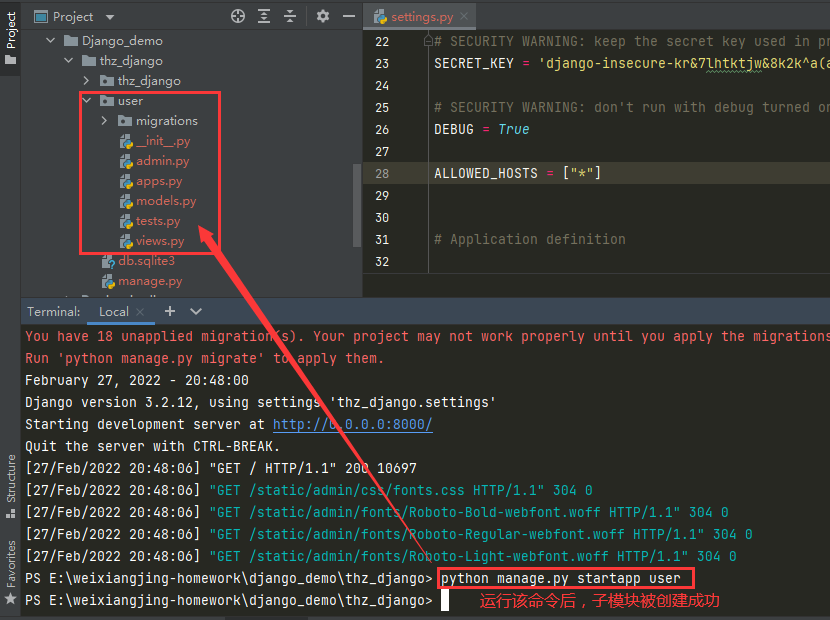Click the Roboto-Bold-webfont.woff log line
Image resolution: width=830 pixels, height=620 pixels.
pyautogui.click(x=377, y=512)
